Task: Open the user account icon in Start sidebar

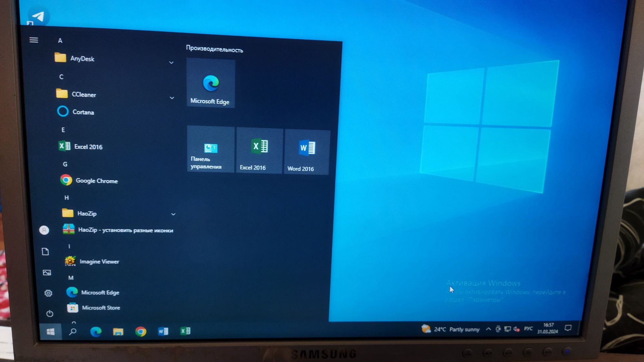Action: pyautogui.click(x=44, y=230)
